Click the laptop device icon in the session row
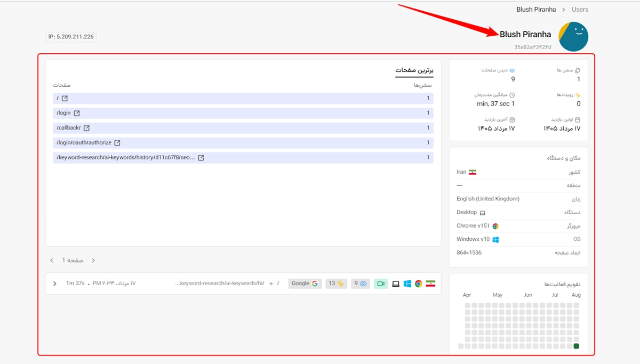 pos(396,284)
